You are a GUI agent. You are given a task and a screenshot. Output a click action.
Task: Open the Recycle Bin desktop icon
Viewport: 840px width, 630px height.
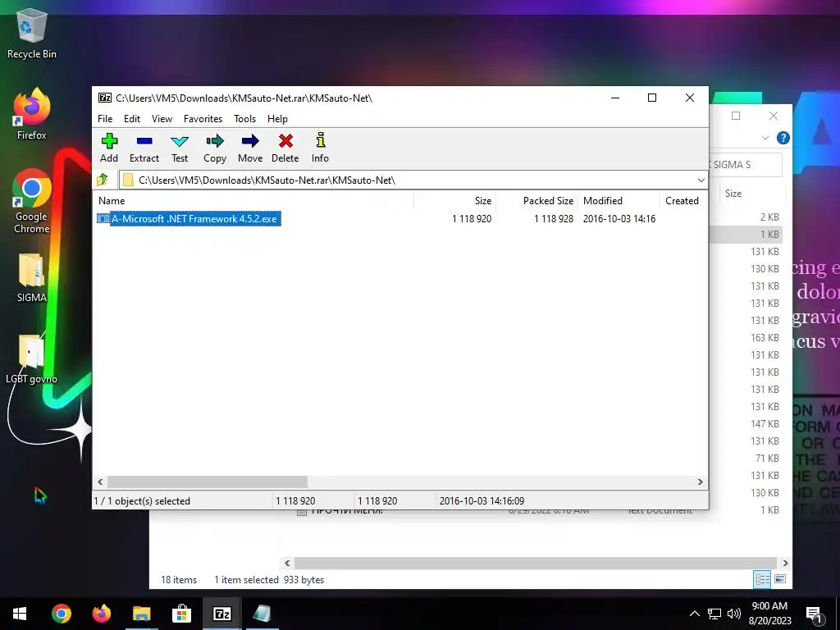32,34
